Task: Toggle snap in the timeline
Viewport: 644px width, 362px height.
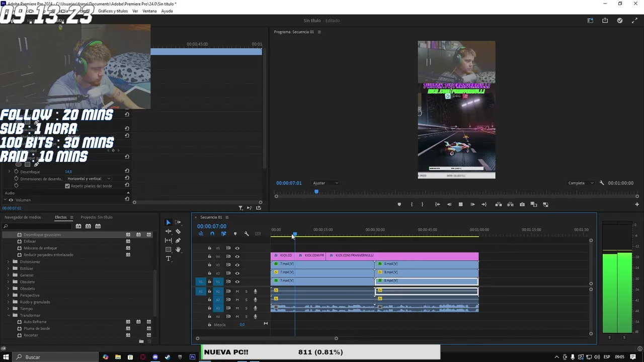Action: coord(212,234)
